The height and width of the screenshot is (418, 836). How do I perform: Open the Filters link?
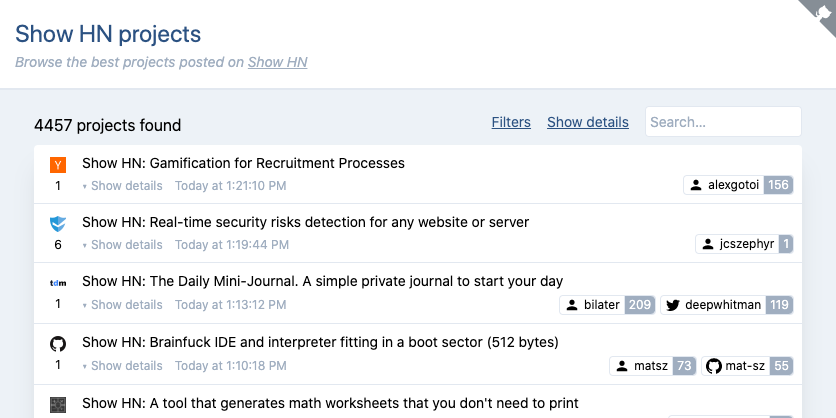511,122
